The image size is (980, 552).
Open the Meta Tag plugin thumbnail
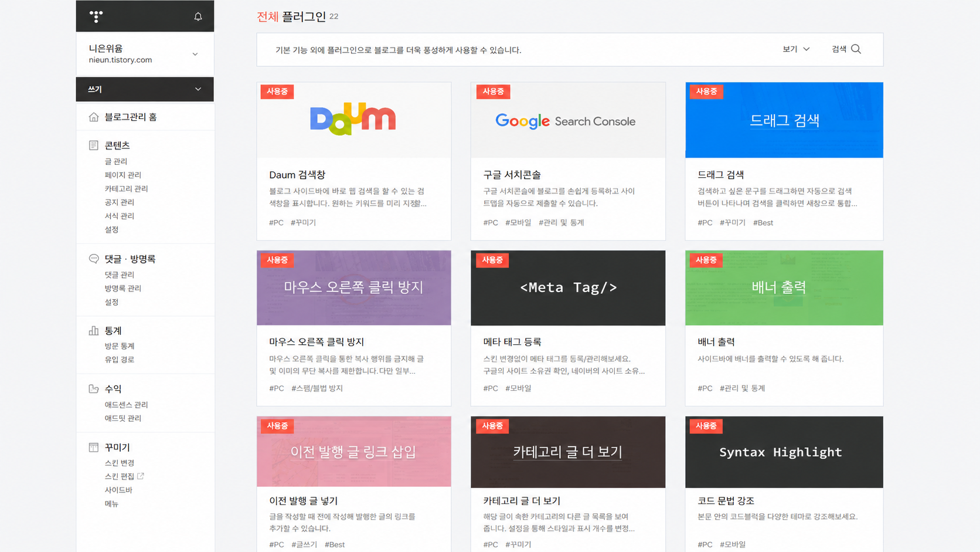[568, 288]
